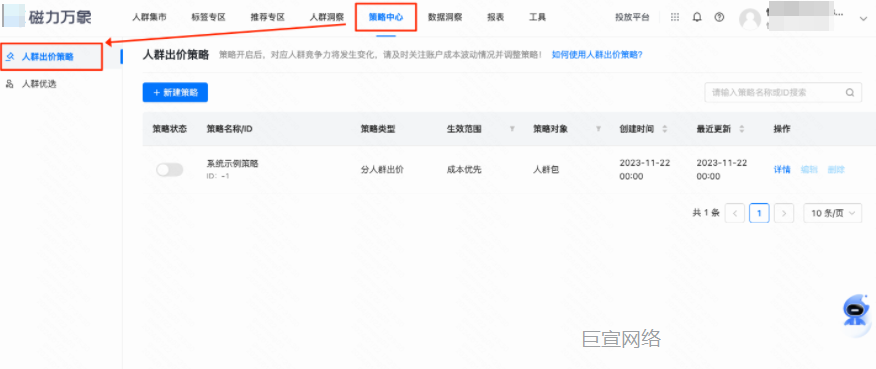Click 删除 for 系统示例策略

(836, 169)
